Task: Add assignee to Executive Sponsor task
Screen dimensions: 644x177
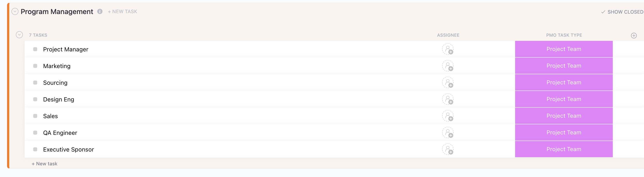Action: [448, 149]
